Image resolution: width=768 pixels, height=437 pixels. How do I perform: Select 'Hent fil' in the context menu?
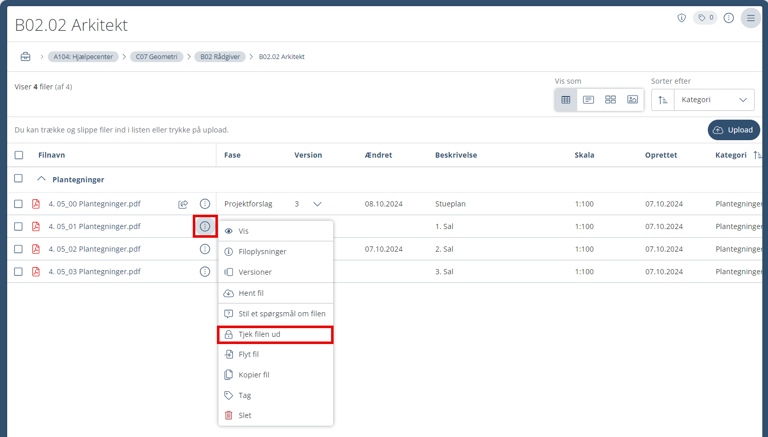[251, 293]
